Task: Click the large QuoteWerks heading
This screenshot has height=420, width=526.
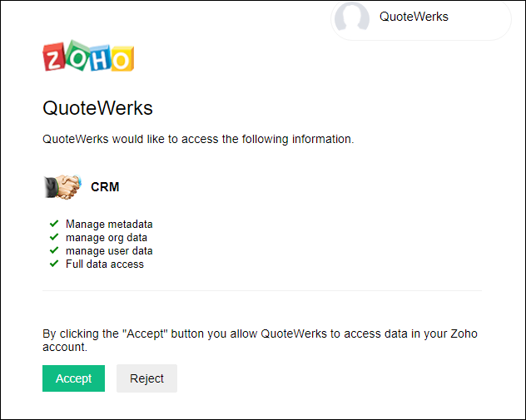Action: coord(97,108)
